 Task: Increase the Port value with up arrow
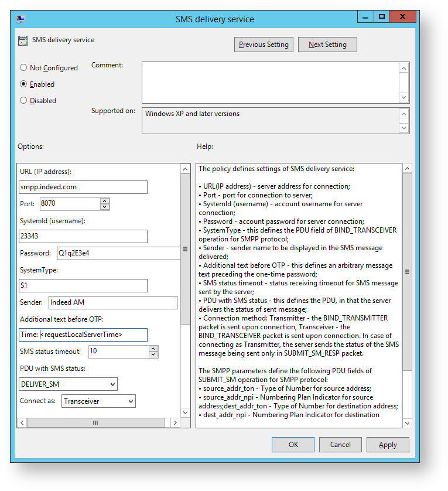click(x=105, y=201)
